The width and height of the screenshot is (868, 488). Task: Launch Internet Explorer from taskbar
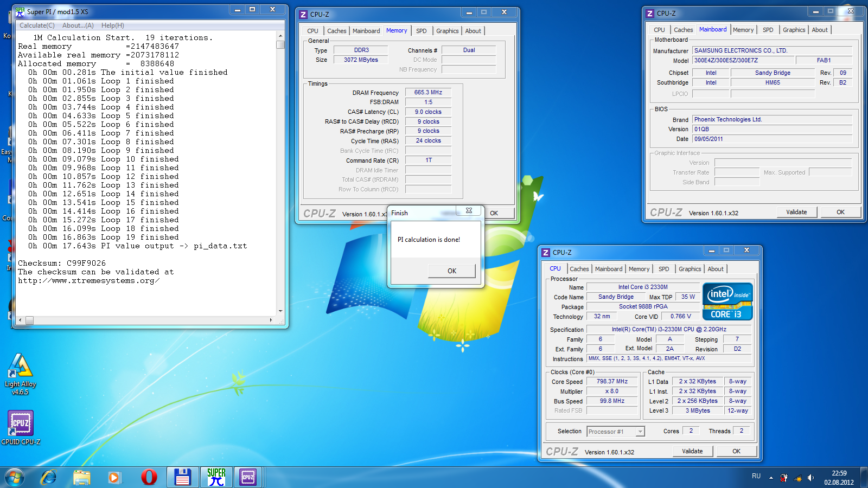(49, 477)
